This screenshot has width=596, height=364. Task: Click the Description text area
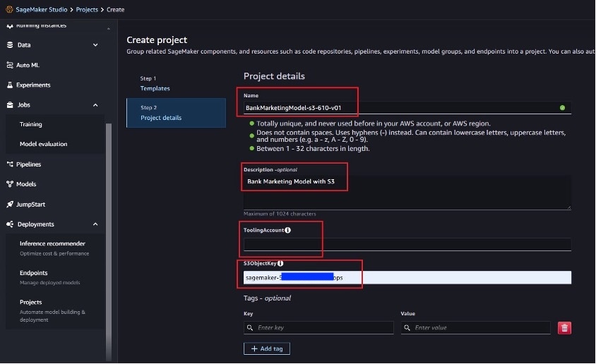point(407,192)
